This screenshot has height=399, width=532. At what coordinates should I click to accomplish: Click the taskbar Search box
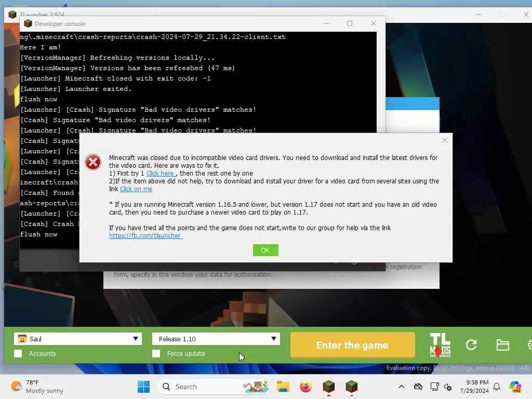(214, 387)
